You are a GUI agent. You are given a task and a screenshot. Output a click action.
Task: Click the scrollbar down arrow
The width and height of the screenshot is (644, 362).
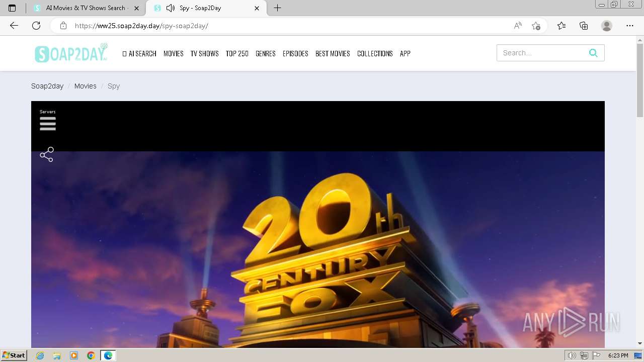tap(640, 343)
